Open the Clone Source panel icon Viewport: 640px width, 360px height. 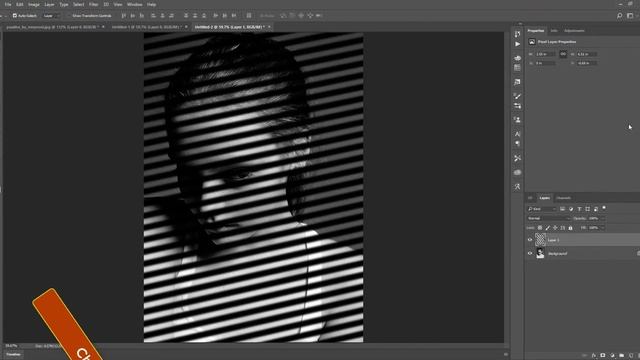tap(518, 120)
